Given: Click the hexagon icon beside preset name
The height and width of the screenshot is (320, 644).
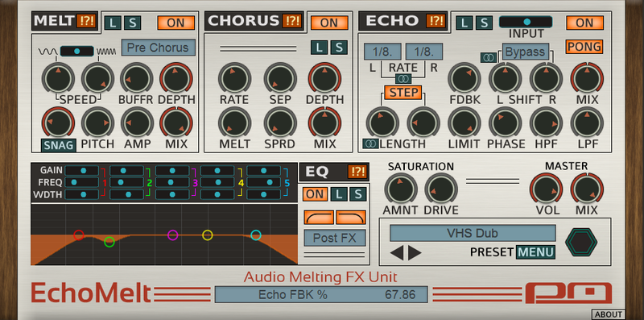Looking at the screenshot, I should pos(580,243).
